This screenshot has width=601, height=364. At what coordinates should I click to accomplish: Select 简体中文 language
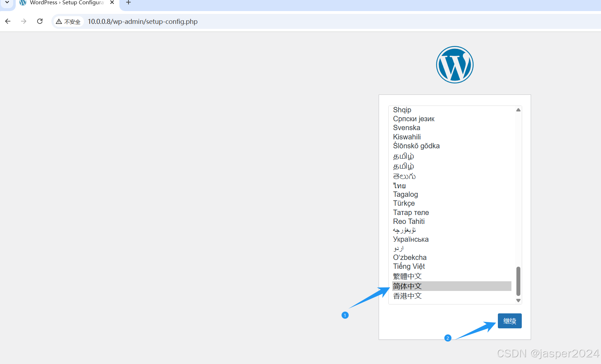click(451, 286)
